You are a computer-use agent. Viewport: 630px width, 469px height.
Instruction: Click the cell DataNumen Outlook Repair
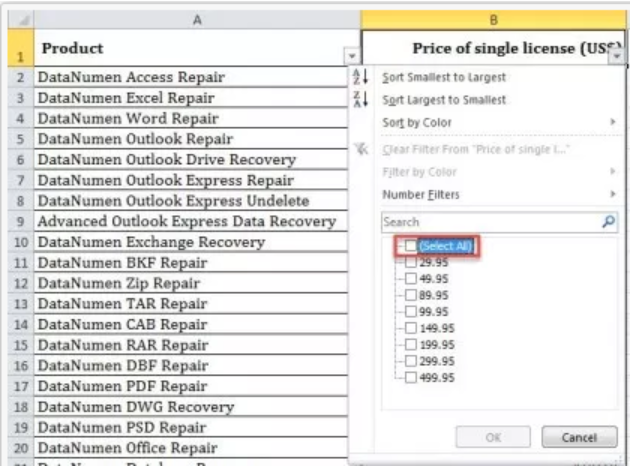pos(191,139)
